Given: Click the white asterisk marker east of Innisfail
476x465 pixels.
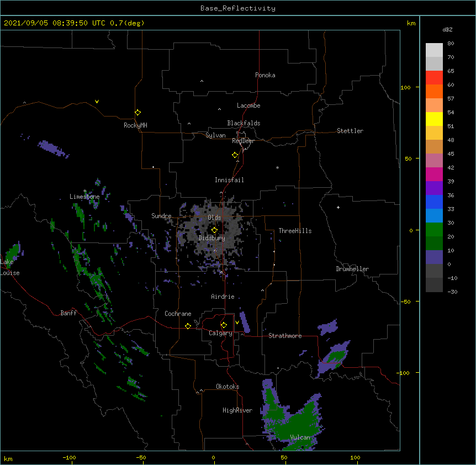Looking at the screenshot, I should pos(277,167).
